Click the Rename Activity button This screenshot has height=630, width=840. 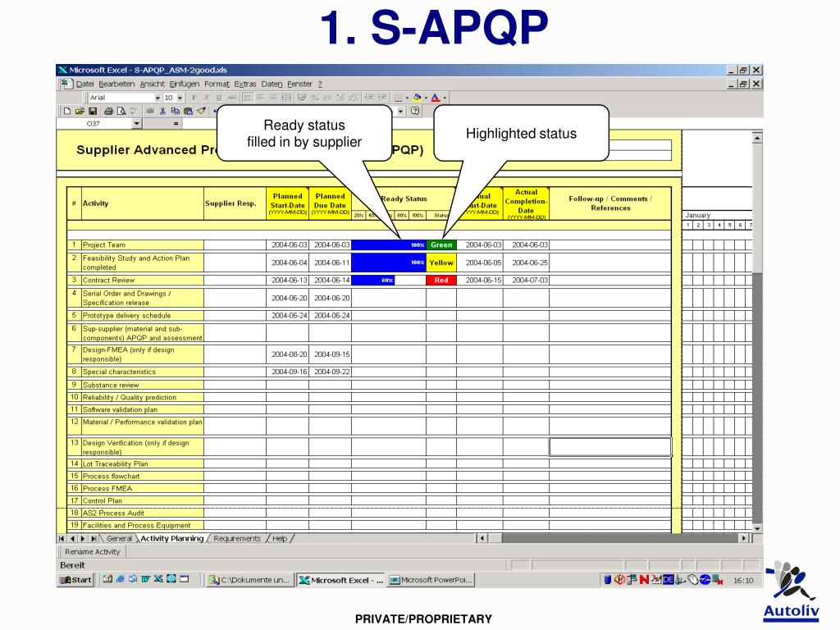point(92,551)
